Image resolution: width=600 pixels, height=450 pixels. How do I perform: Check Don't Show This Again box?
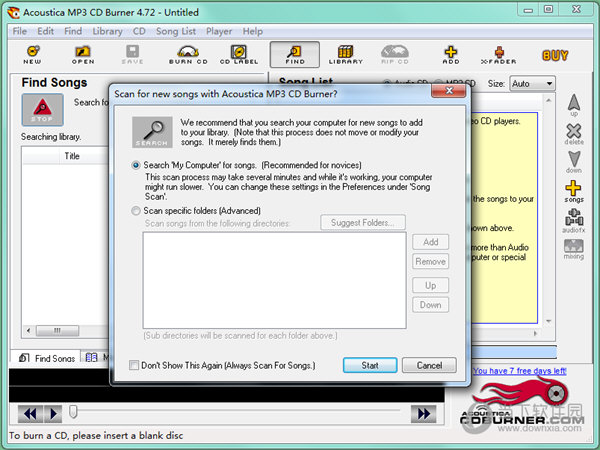[134, 365]
